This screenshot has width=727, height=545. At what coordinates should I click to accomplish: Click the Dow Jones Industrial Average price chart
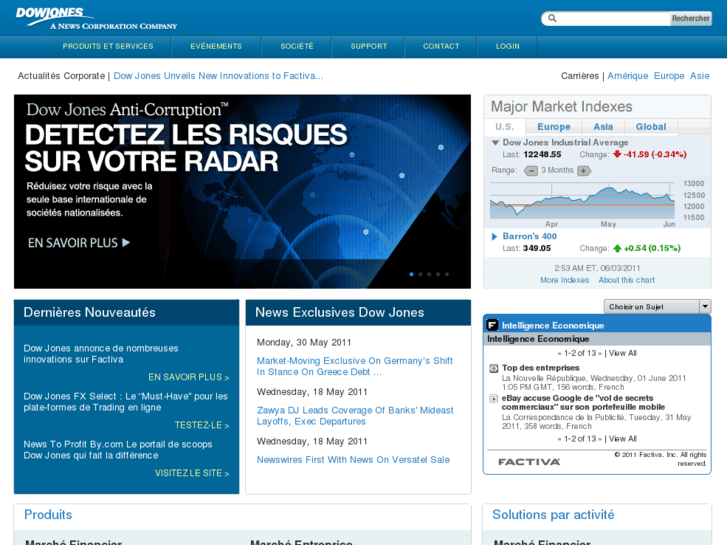coord(582,200)
